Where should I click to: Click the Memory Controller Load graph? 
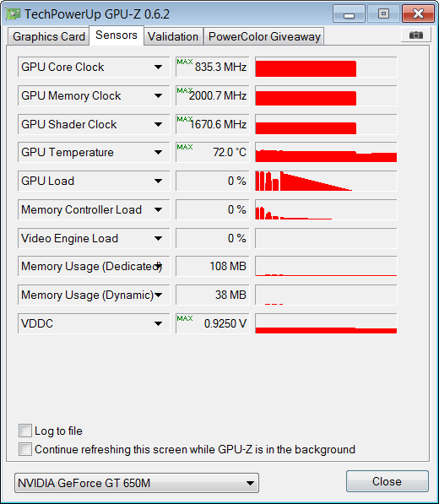click(x=326, y=209)
